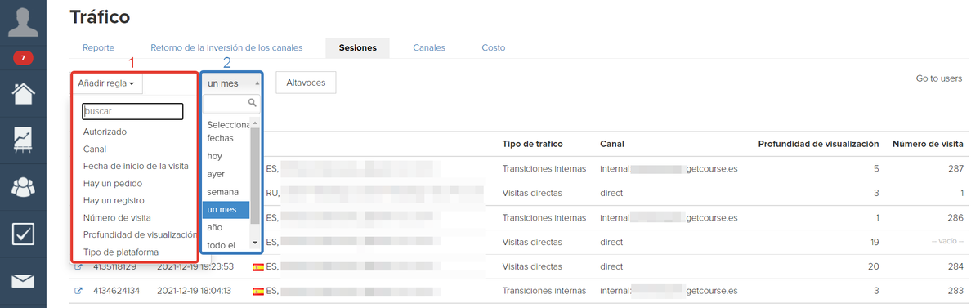
Task: Open the messages envelope icon in sidebar
Action: click(x=23, y=281)
